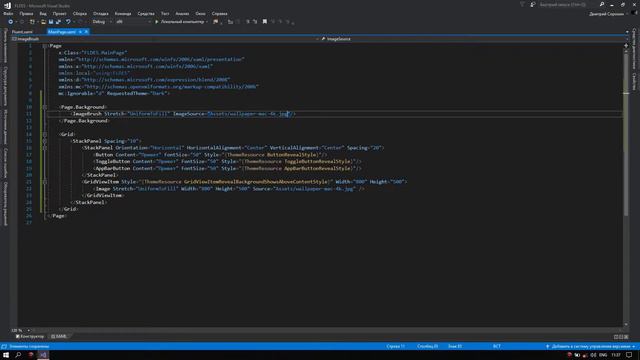640x360 pixels.
Task: Click the ToggleButton line in the code
Action: pyautogui.click(x=228, y=162)
